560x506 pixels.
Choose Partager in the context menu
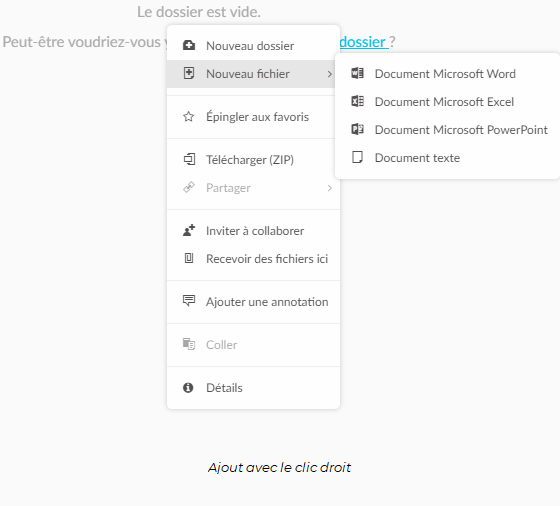pyautogui.click(x=253, y=188)
